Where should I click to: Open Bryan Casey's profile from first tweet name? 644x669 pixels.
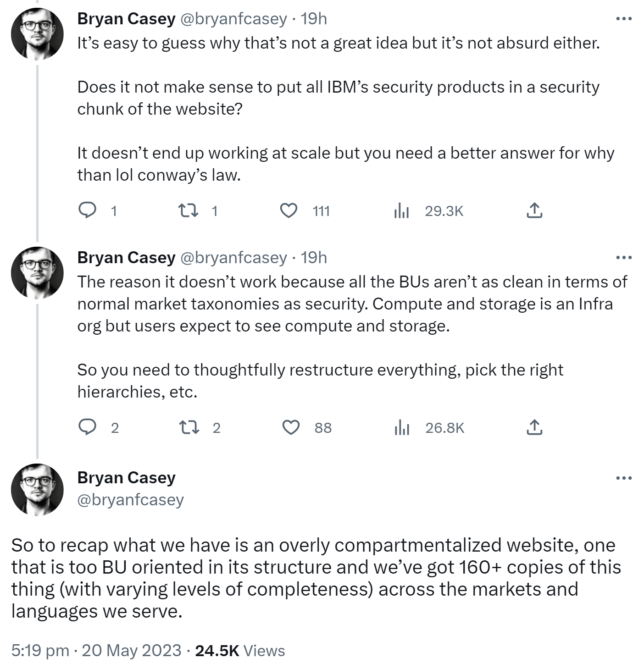pos(126,19)
